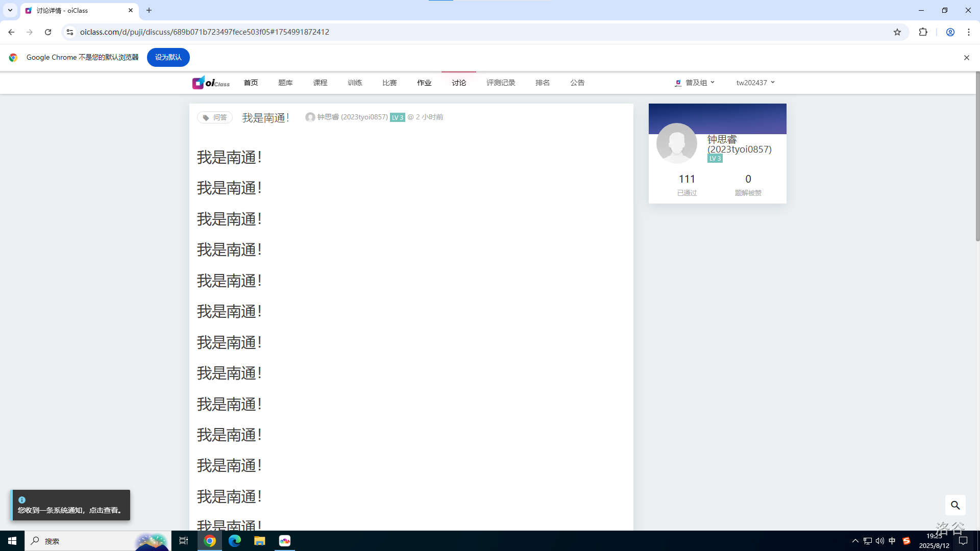Expand the tab search chevron

[x=10, y=10]
